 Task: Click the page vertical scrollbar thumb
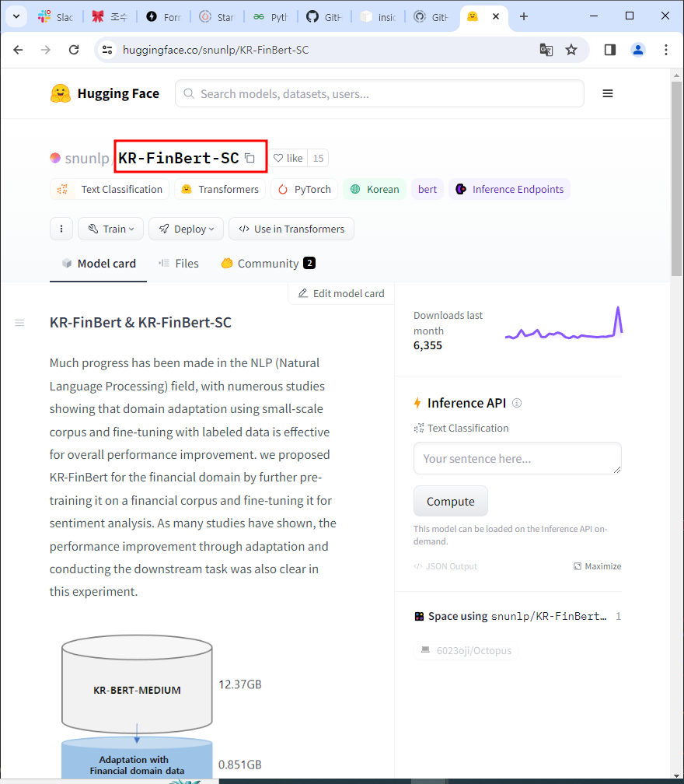click(676, 179)
